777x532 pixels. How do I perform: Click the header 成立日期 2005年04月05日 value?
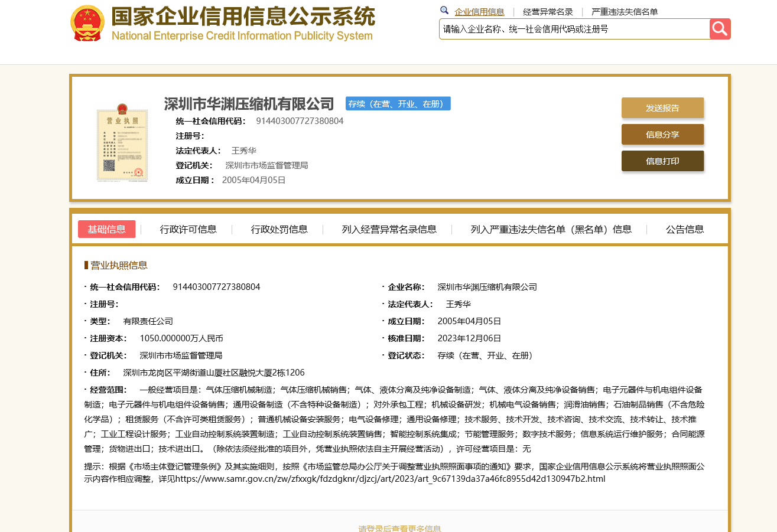pos(253,180)
